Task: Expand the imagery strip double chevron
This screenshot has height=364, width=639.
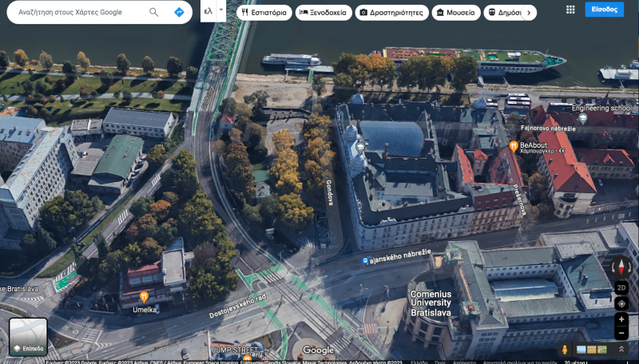Action: pos(621,350)
